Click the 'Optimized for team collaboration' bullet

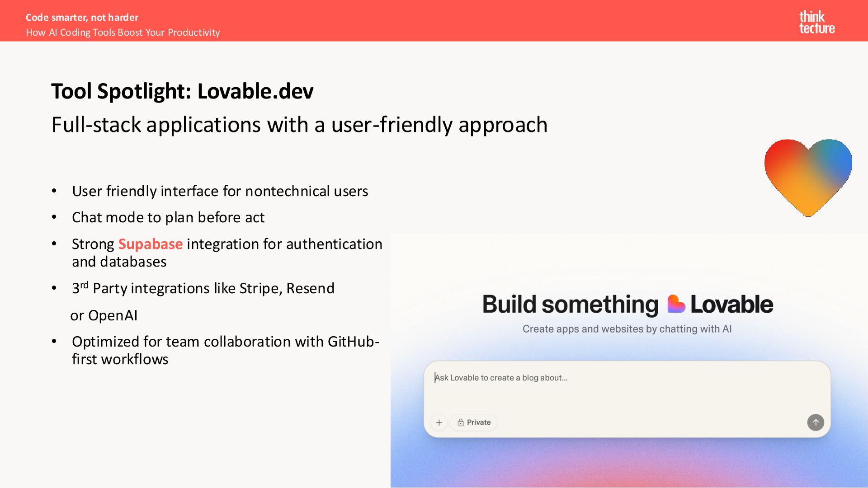click(225, 342)
